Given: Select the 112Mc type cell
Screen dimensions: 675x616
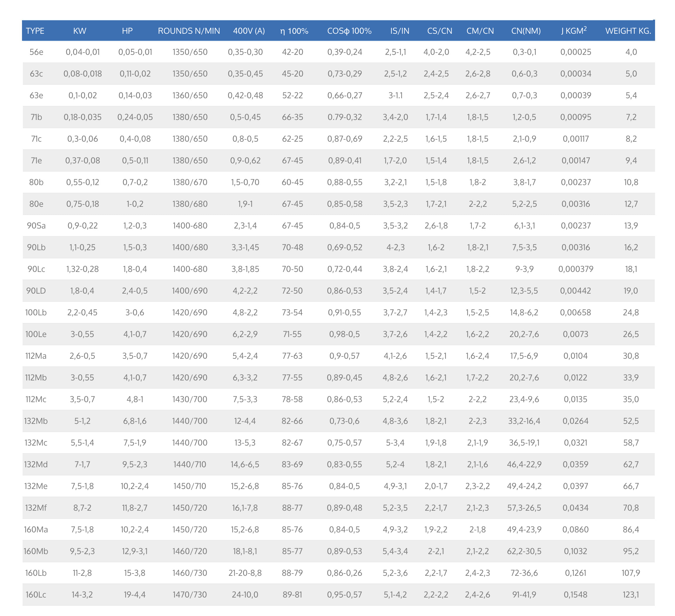Looking at the screenshot, I should pos(36,399).
